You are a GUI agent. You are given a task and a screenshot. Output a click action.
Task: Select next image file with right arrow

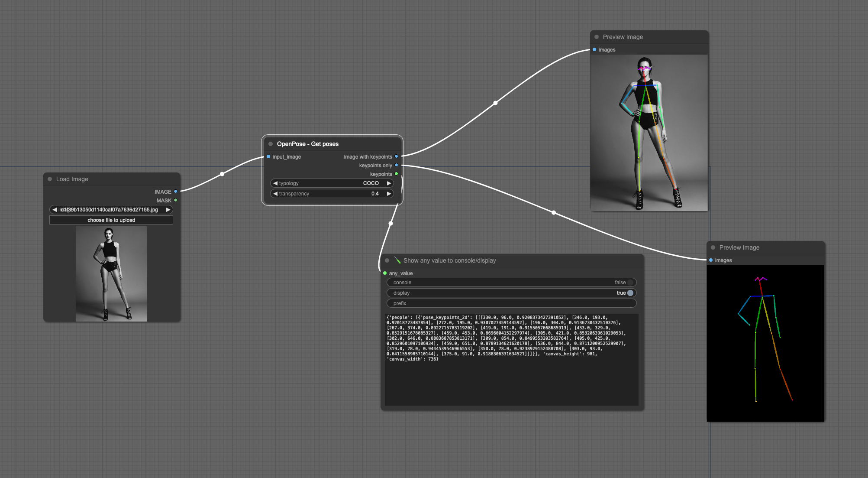click(x=168, y=210)
